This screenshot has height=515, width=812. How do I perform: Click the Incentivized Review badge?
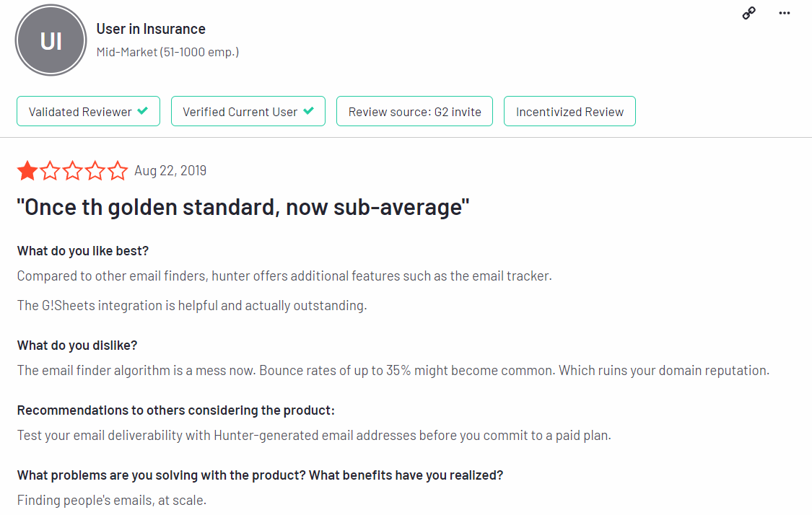(x=569, y=111)
